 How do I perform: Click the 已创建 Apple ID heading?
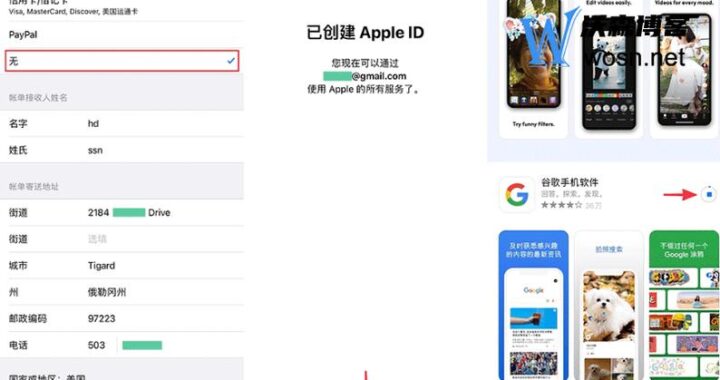pos(365,33)
